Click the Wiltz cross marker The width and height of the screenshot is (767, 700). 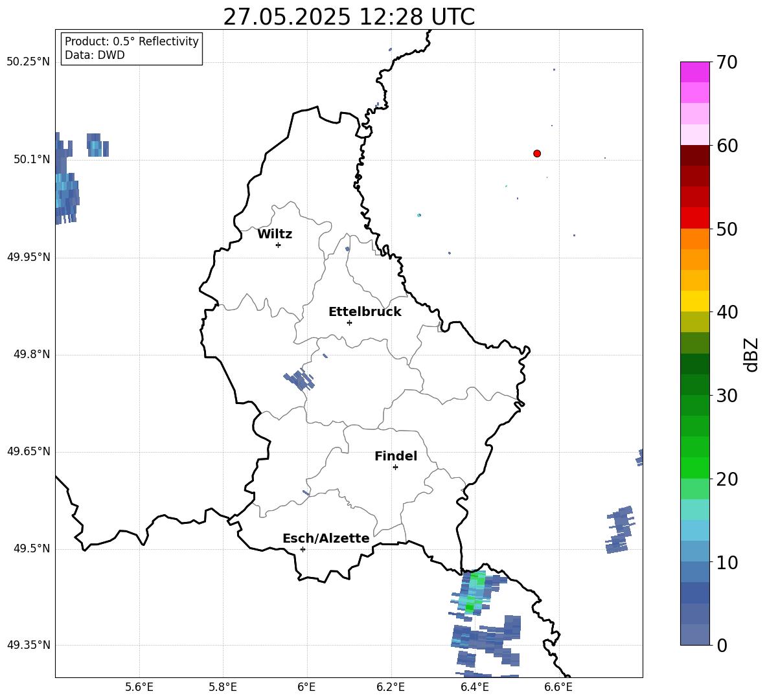tap(279, 245)
